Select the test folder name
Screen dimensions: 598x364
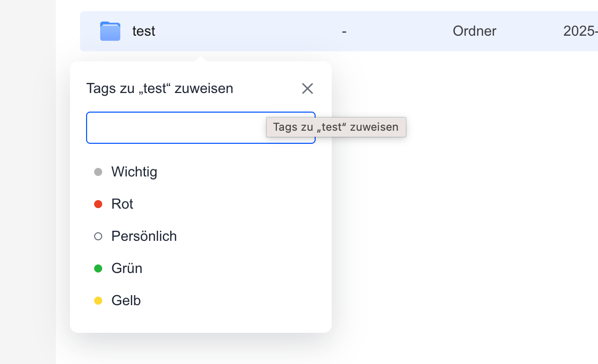(x=143, y=31)
